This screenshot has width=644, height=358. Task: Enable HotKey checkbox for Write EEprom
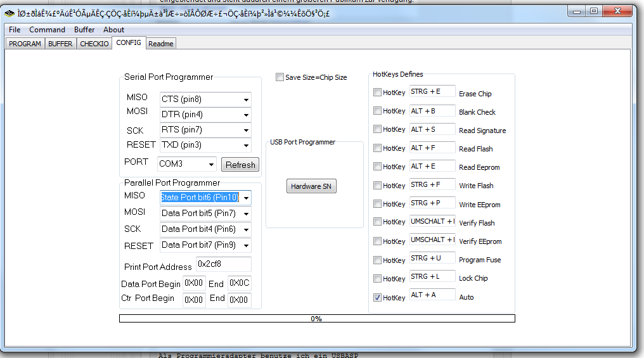377,203
